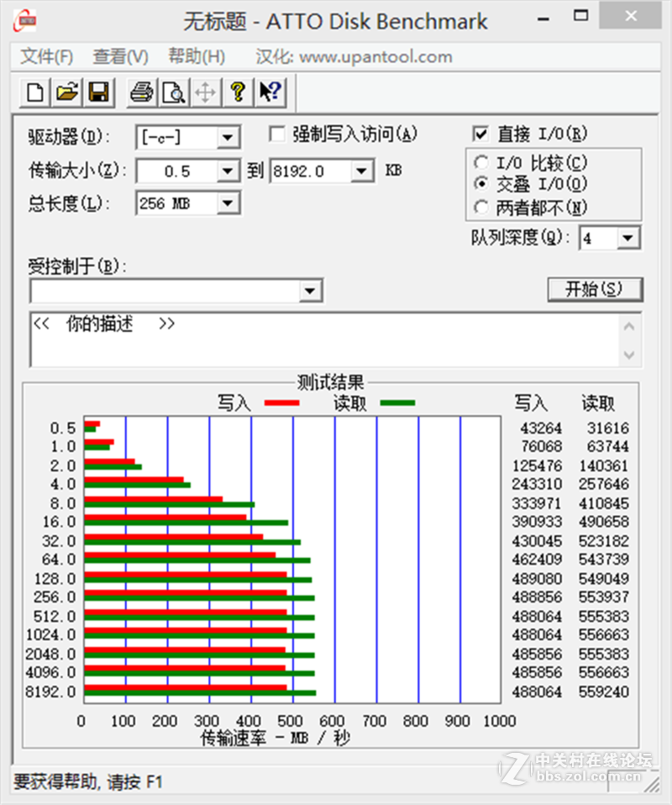Activate the context help pointer icon
The image size is (672, 805).
coord(269,92)
